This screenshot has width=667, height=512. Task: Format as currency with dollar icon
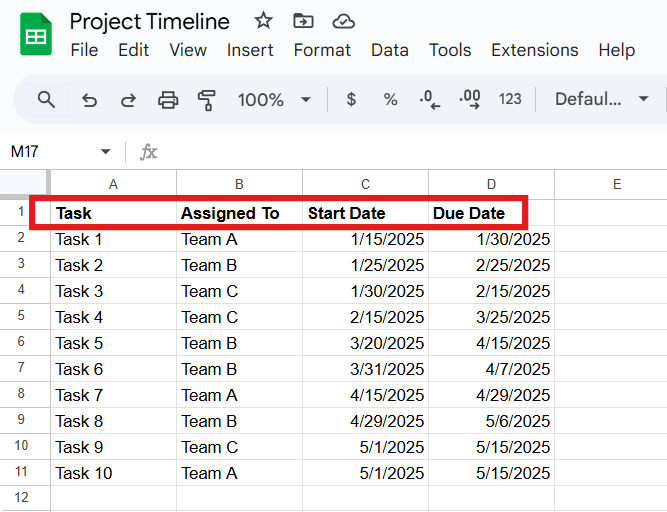coord(351,99)
